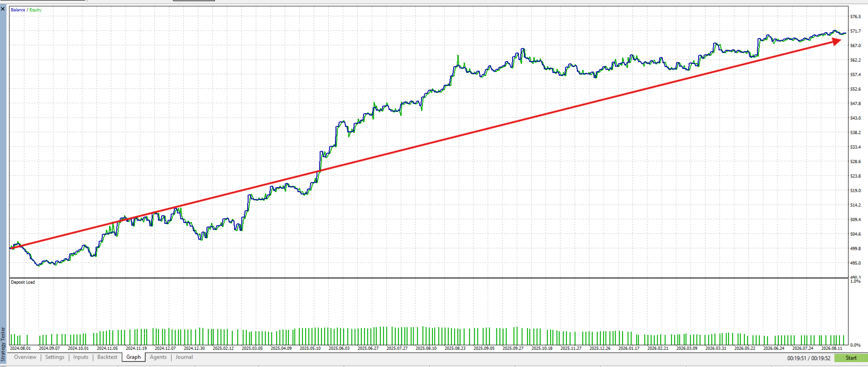Click the elapsed time 00:19:51 progress indicator
This screenshot has height=367, width=868.
(x=796, y=358)
